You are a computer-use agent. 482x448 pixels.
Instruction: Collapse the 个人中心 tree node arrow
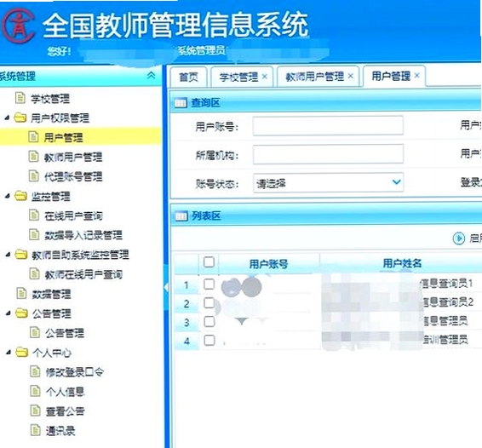click(x=9, y=352)
